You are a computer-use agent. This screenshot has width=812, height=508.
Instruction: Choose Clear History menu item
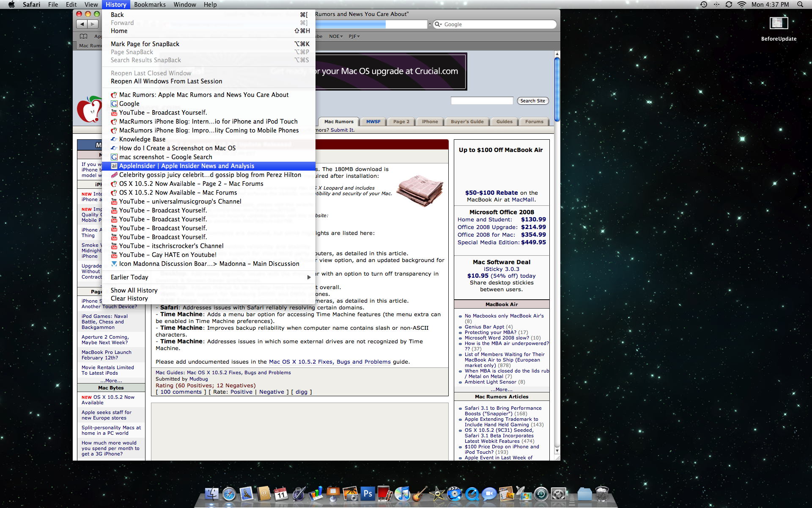(x=129, y=298)
